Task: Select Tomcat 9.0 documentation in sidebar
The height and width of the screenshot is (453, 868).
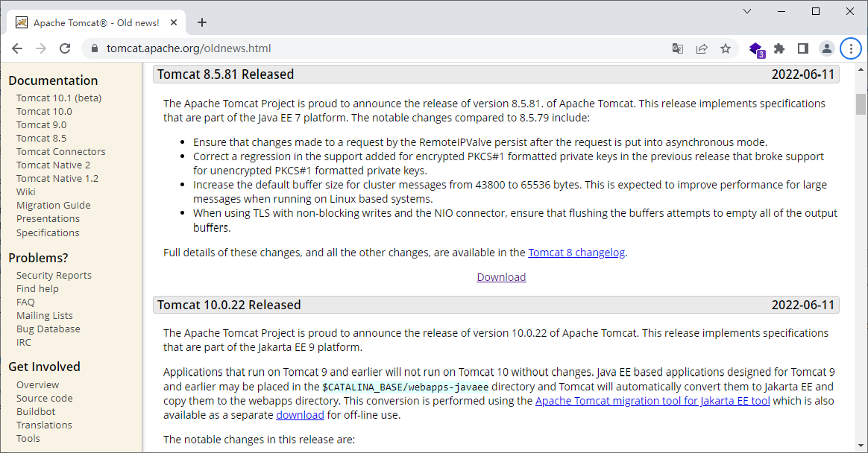Action: click(x=42, y=125)
